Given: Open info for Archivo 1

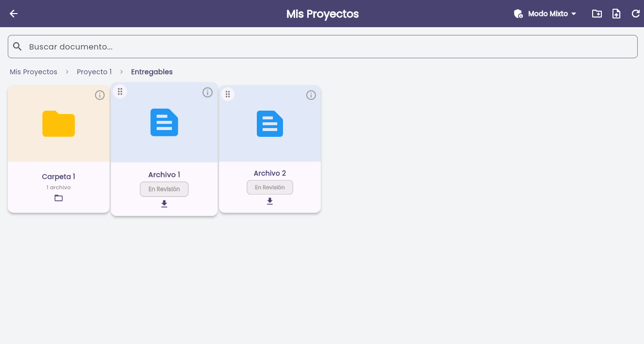Looking at the screenshot, I should pyautogui.click(x=207, y=92).
